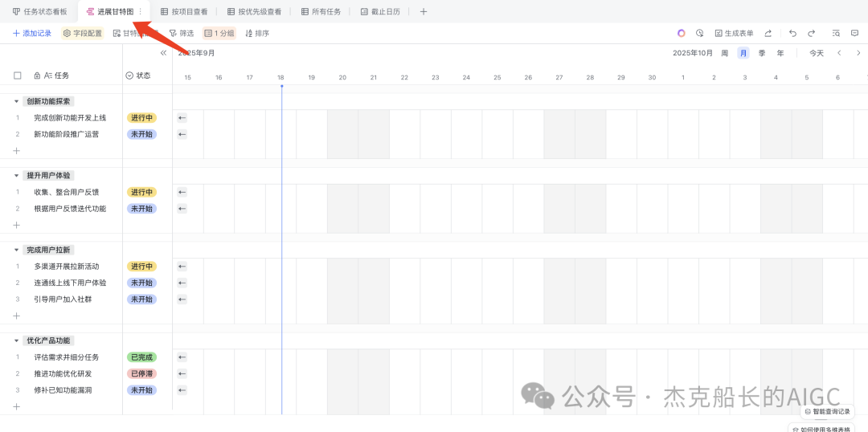This screenshot has height=432, width=868.
Task: Jump to bar for 根据用户反馈迭代功能
Action: click(x=182, y=209)
